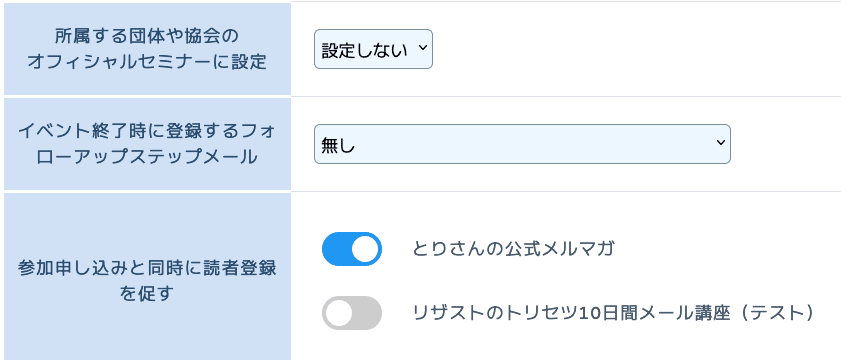This screenshot has width=841, height=360.
Task: Enable the リザストのトリセツ10日間メール講座 toggle
Action: [352, 313]
